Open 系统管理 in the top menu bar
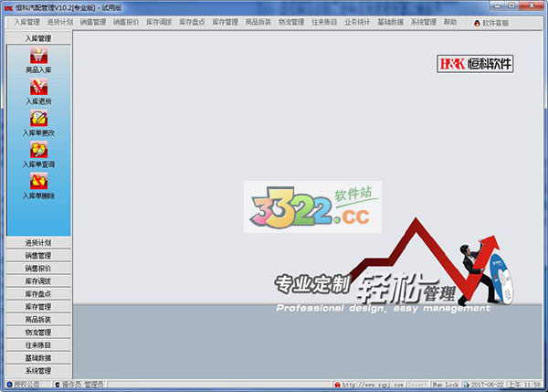Image resolution: width=548 pixels, height=392 pixels. (x=424, y=22)
